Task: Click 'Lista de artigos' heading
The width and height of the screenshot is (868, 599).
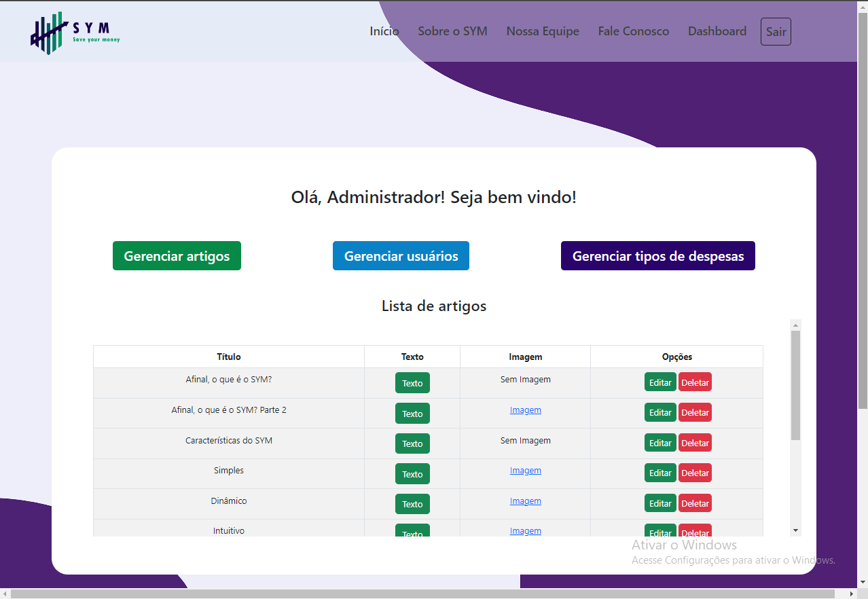Action: pos(434,306)
